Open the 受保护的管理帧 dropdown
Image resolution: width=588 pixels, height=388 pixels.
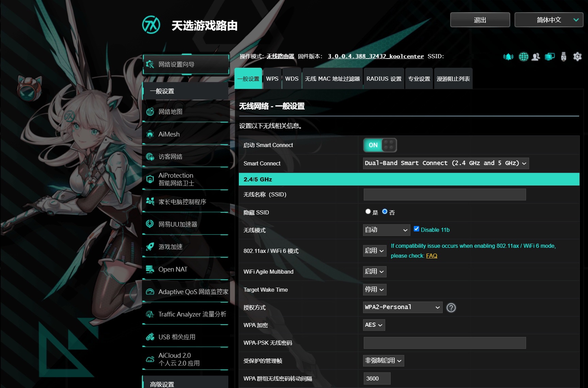click(383, 361)
